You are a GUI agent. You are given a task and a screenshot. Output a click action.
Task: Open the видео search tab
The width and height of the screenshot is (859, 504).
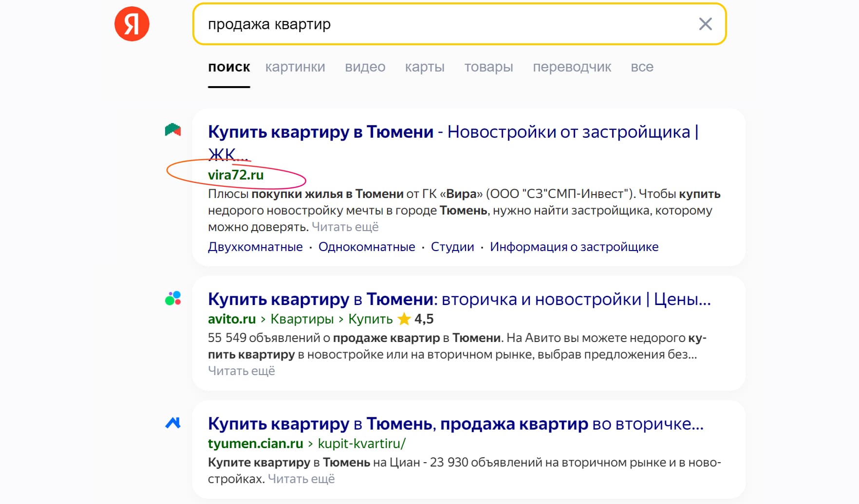click(x=365, y=67)
